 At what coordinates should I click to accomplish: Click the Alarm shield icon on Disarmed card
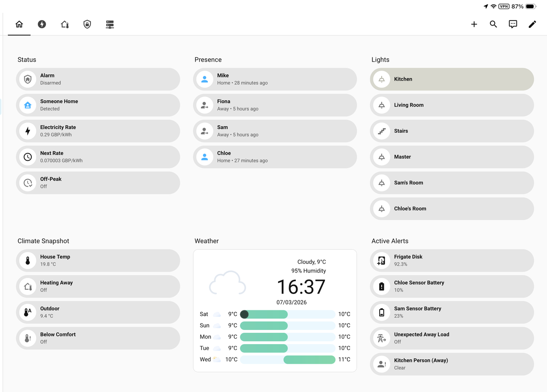(28, 79)
